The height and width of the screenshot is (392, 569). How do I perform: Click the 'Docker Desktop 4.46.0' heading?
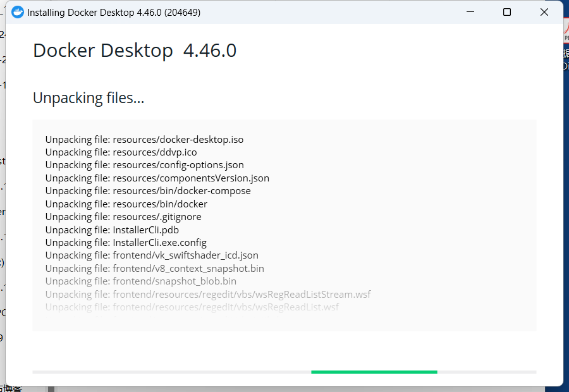(135, 51)
